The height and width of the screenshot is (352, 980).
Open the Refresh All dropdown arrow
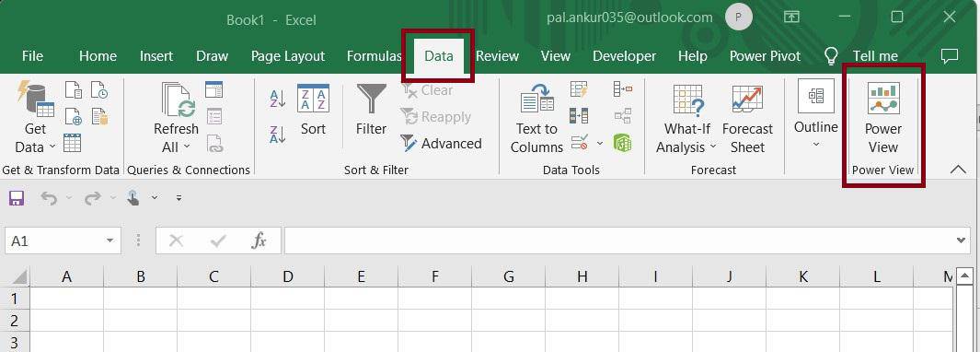click(187, 147)
